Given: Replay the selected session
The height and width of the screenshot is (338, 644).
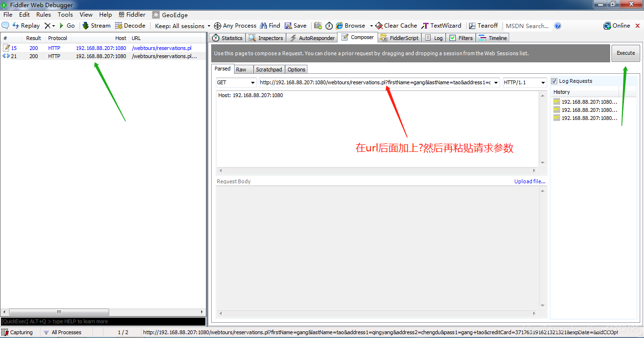Looking at the screenshot, I should [26, 26].
